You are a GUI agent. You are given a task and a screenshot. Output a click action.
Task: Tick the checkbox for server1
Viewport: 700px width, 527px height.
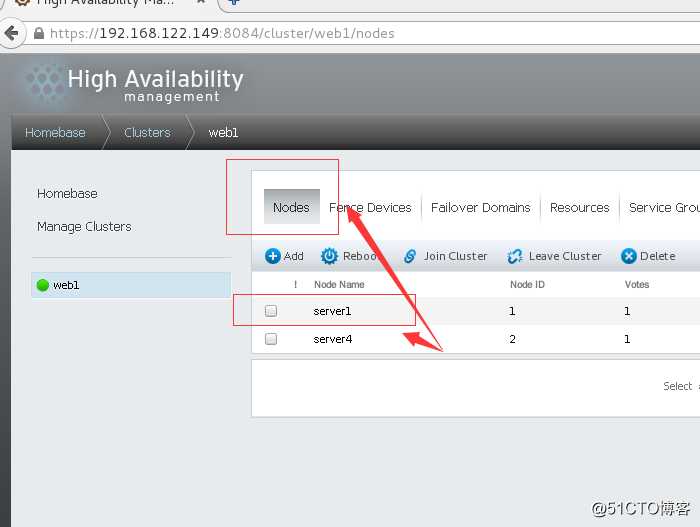point(271,311)
